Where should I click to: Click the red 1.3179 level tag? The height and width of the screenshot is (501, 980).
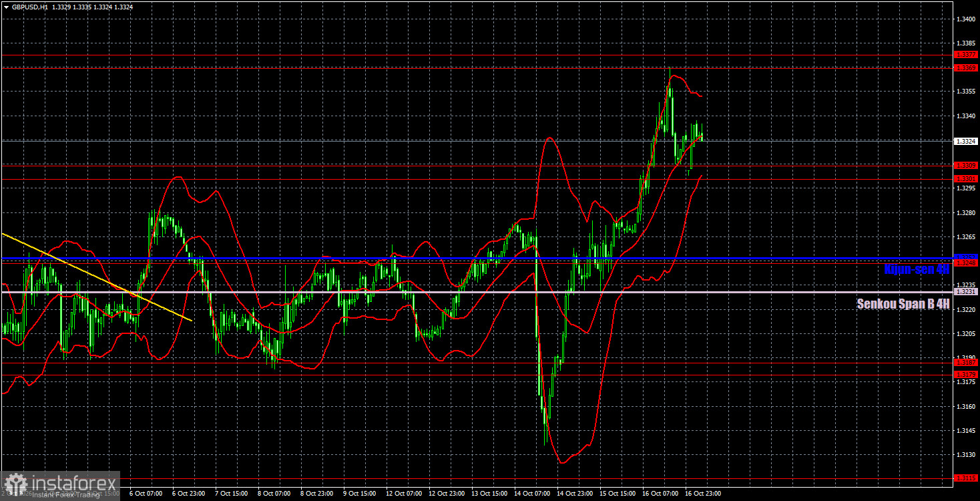966,374
